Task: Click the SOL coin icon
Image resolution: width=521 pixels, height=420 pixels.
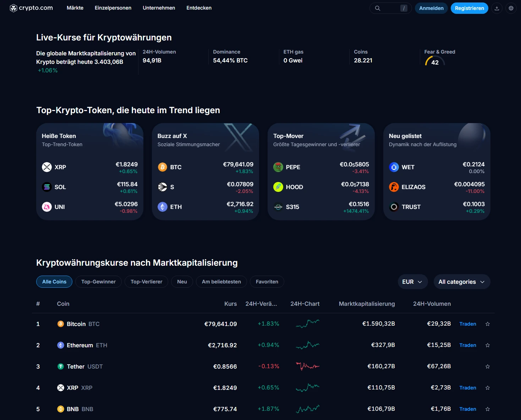Action: click(47, 187)
